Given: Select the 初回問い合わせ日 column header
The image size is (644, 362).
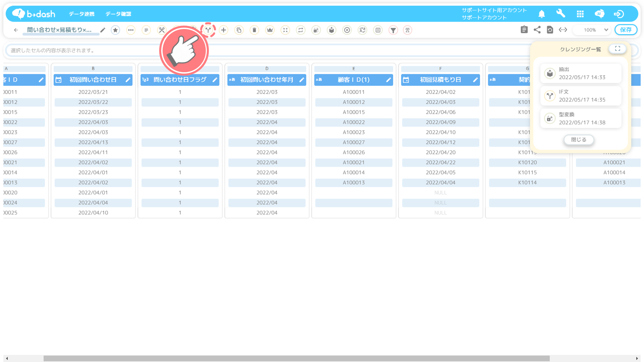Looking at the screenshot, I should (93, 80).
